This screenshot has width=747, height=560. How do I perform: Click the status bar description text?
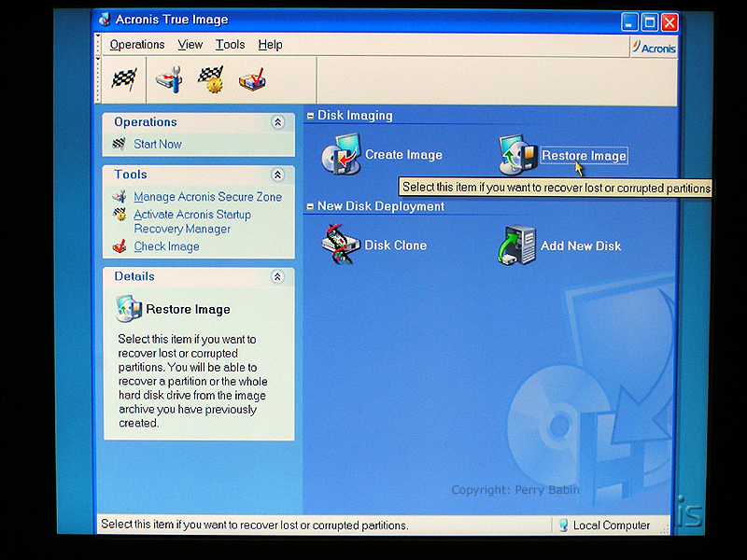(254, 525)
